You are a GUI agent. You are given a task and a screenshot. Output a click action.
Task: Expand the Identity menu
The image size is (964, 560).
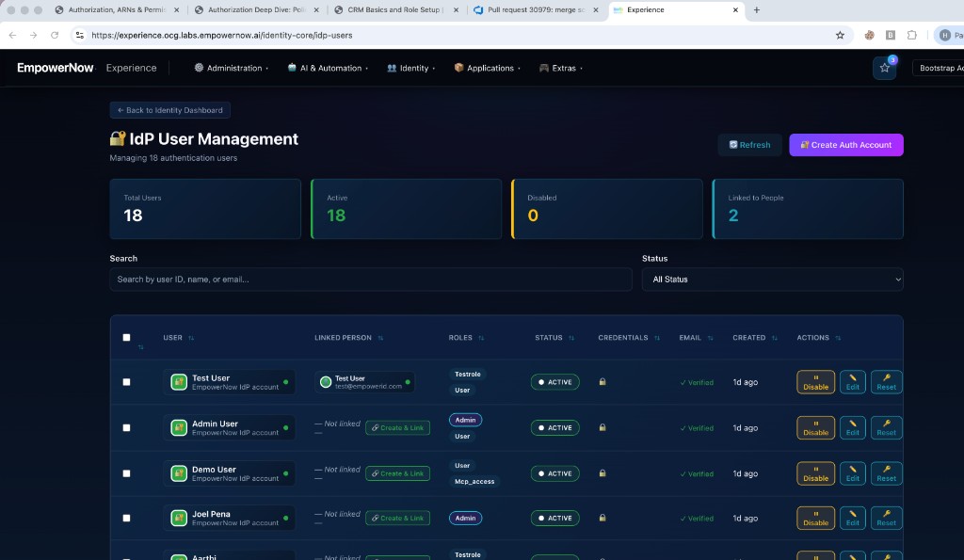(410, 68)
